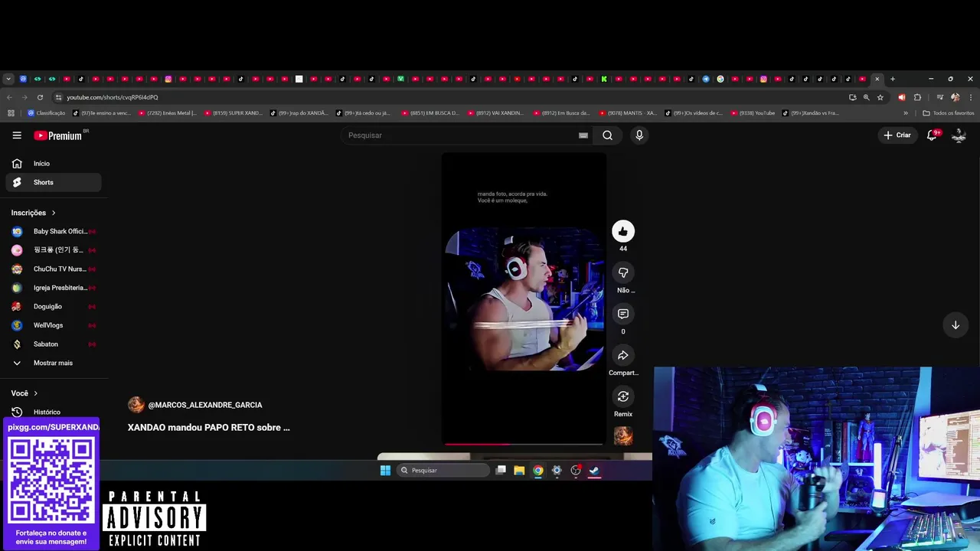Viewport: 980px width, 551px height.
Task: Open the Short's sound thumbnail
Action: click(x=623, y=436)
